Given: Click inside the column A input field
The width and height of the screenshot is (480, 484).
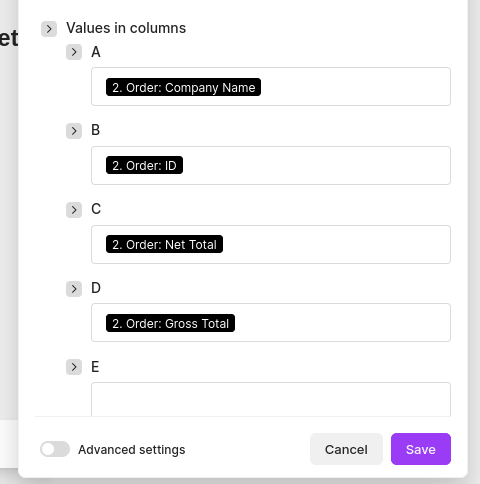Looking at the screenshot, I should [353, 87].
